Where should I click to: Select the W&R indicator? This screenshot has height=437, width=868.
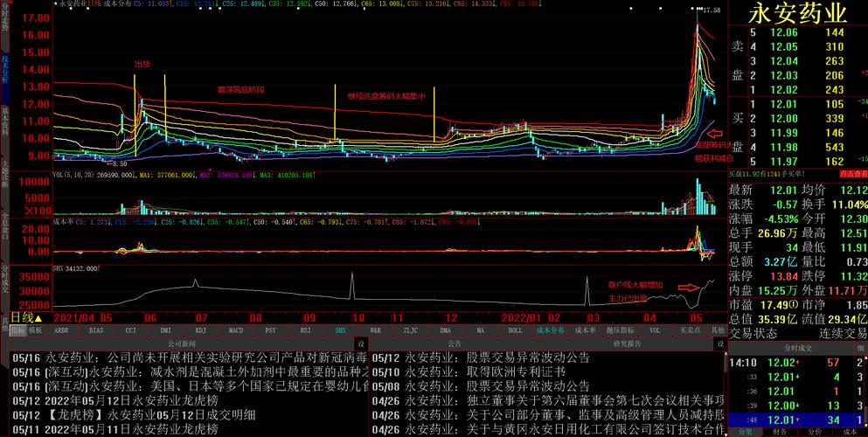click(x=375, y=330)
